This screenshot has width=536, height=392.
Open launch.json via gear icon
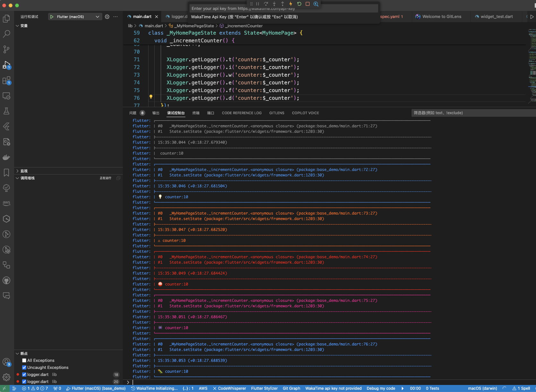[x=107, y=17]
